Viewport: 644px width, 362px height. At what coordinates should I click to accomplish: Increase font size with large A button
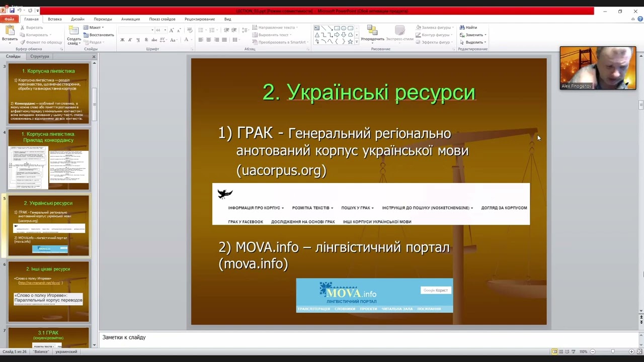pyautogui.click(x=172, y=30)
